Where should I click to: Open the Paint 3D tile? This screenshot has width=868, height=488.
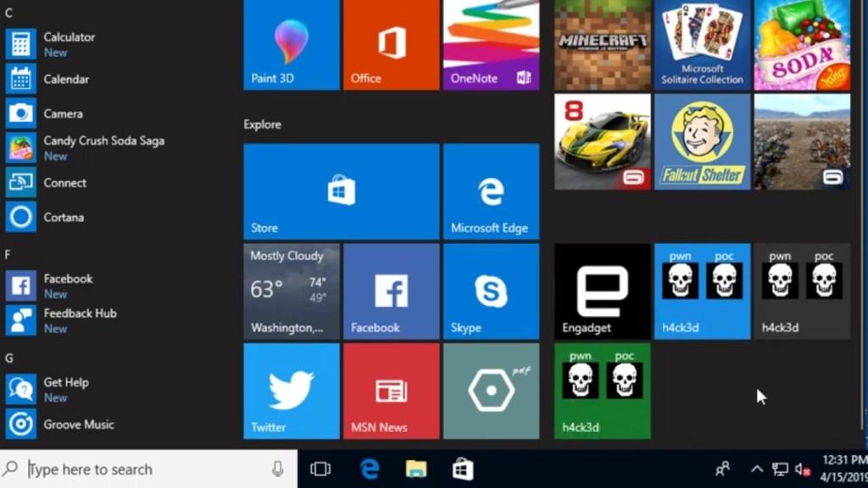[291, 44]
